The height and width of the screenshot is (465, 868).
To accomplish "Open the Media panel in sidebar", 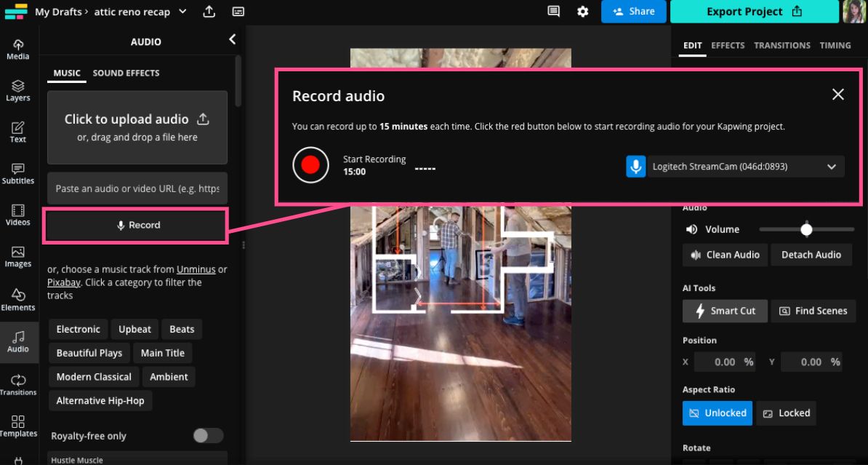I will coord(18,49).
